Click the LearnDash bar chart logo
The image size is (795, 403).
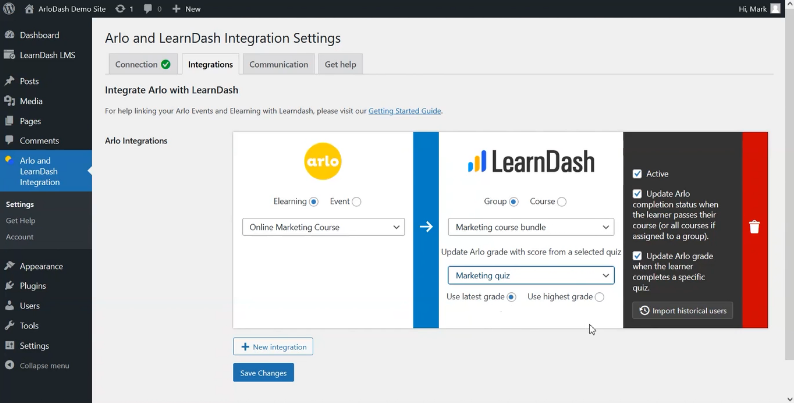[x=477, y=162]
